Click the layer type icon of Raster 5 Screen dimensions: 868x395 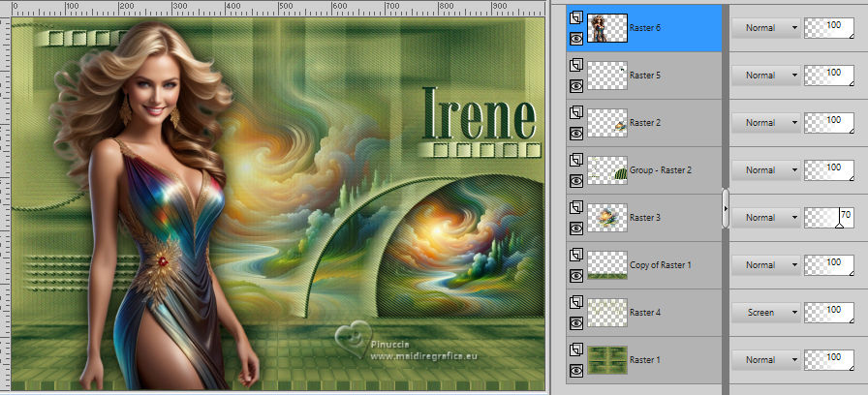coord(576,65)
